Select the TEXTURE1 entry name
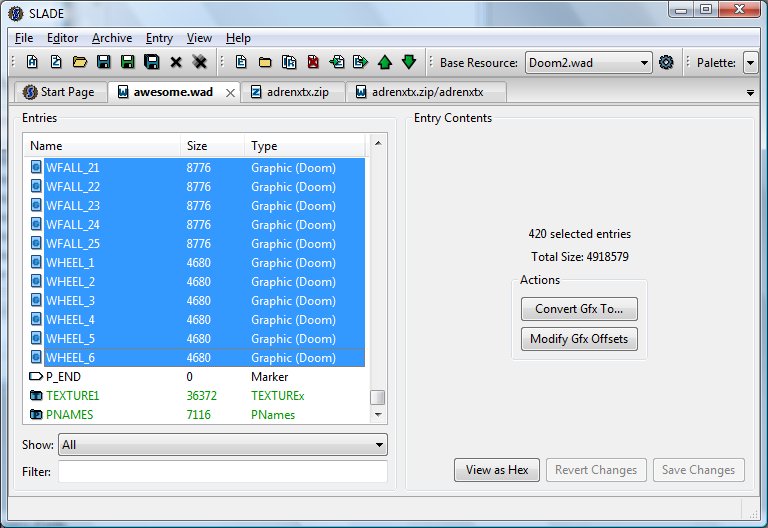Viewport: 768px width, 528px height. click(x=72, y=395)
